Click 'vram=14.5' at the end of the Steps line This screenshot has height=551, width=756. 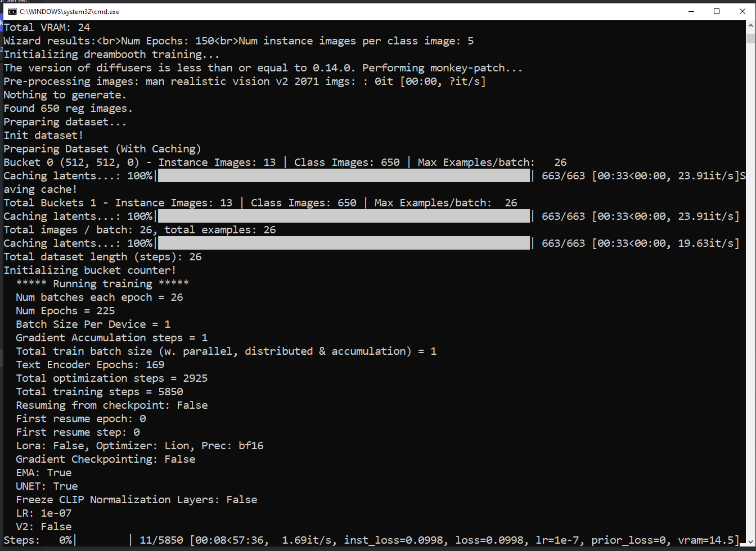coord(705,540)
